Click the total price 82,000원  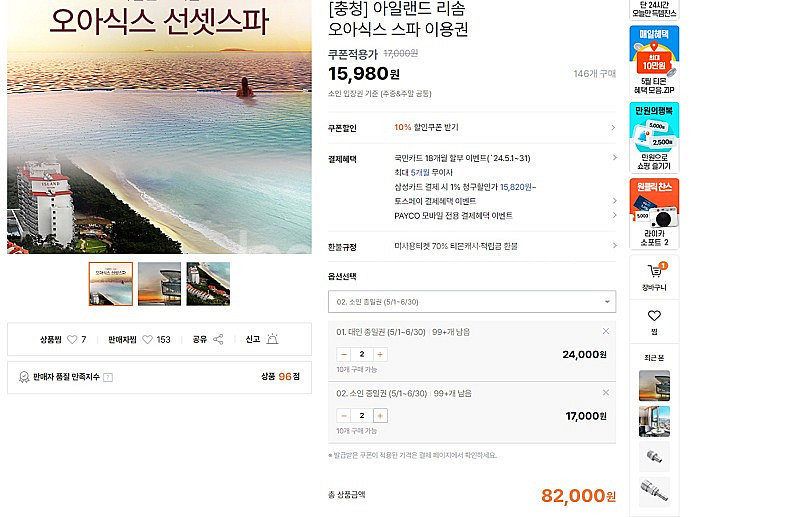pyautogui.click(x=579, y=495)
